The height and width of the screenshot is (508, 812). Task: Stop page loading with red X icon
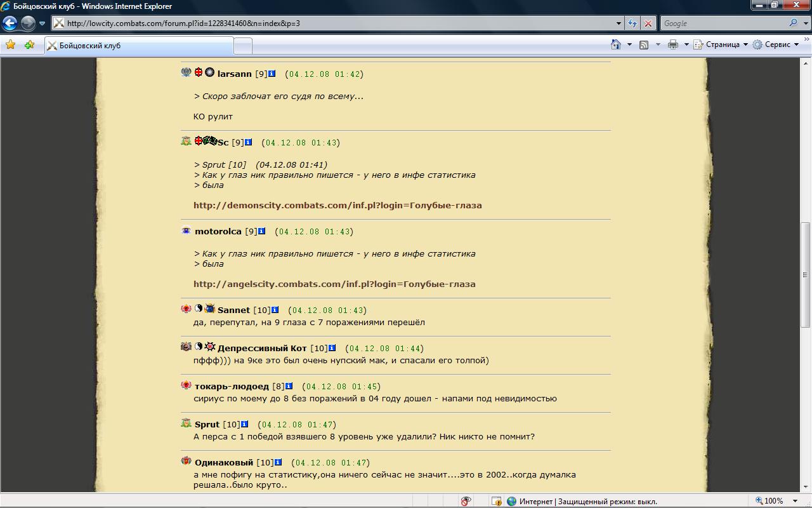[x=648, y=23]
